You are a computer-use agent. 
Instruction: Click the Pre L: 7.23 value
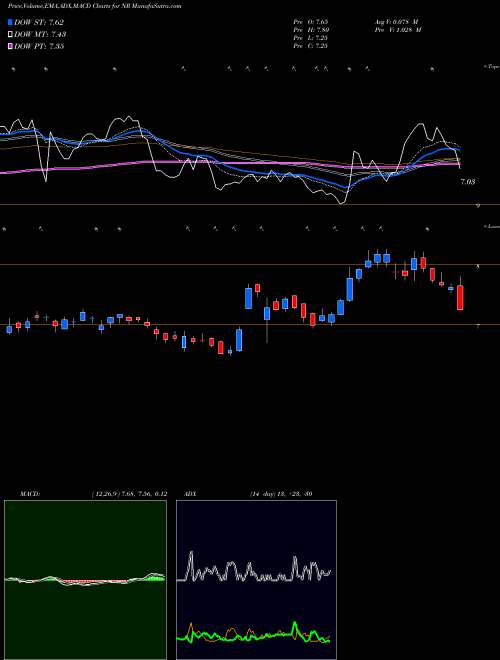tap(311, 38)
